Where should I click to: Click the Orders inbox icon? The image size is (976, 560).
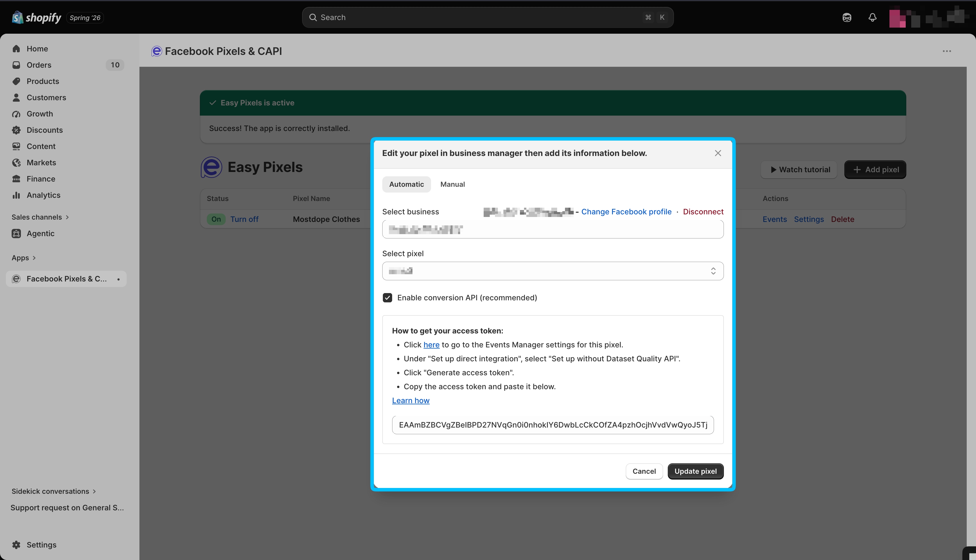16,65
